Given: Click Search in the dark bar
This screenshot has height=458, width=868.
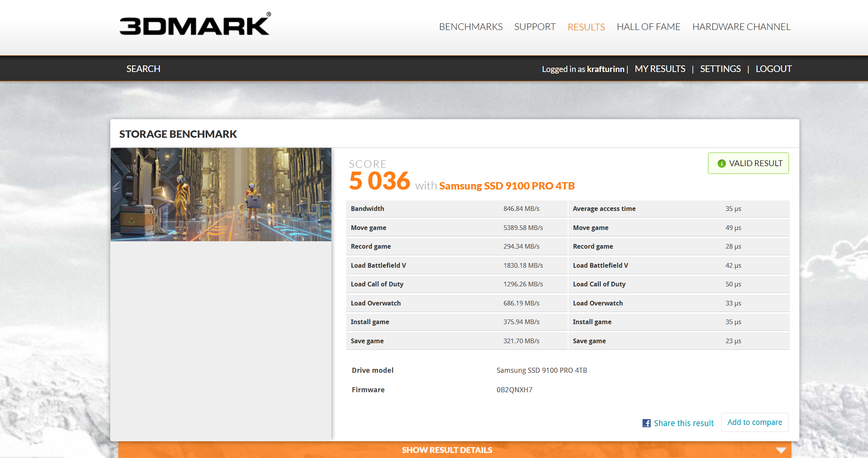Looking at the screenshot, I should click(143, 69).
